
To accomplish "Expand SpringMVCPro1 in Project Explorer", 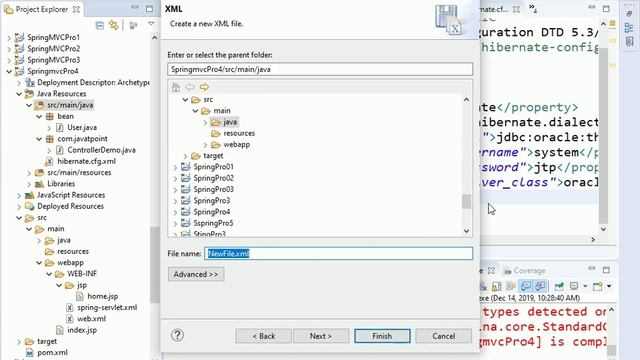I will pyautogui.click(x=9, y=38).
